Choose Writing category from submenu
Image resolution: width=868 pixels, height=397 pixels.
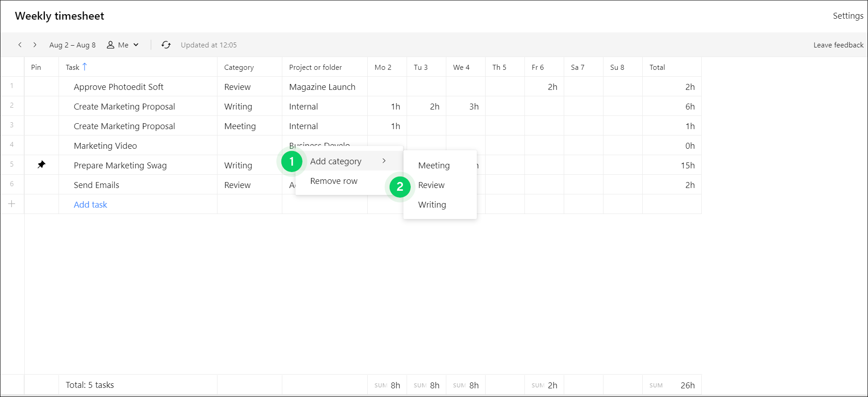click(432, 205)
